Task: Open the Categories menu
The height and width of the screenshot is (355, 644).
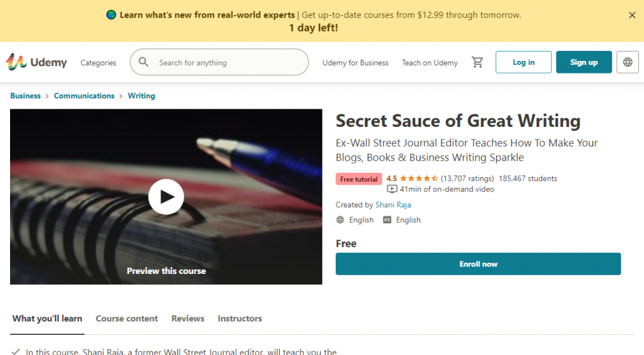Action: point(98,63)
